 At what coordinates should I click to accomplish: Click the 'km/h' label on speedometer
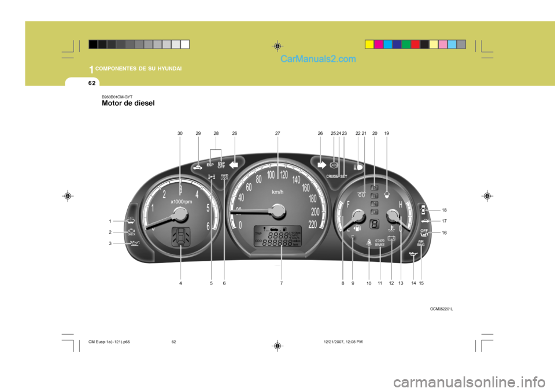pyautogui.click(x=277, y=192)
